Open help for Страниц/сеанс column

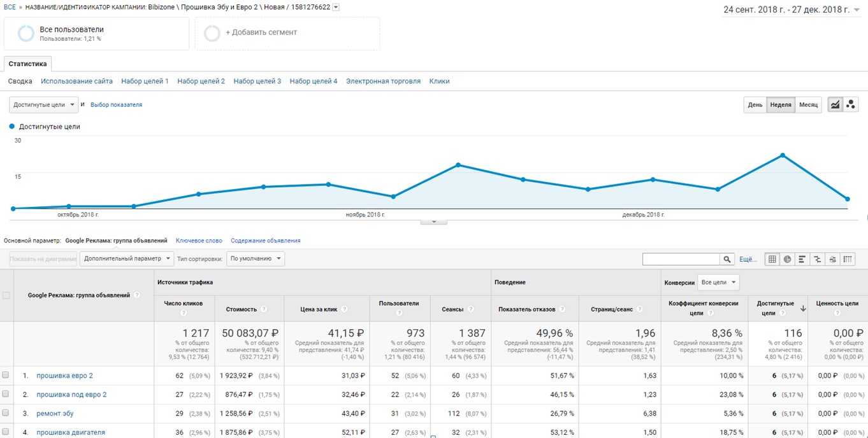tap(639, 309)
